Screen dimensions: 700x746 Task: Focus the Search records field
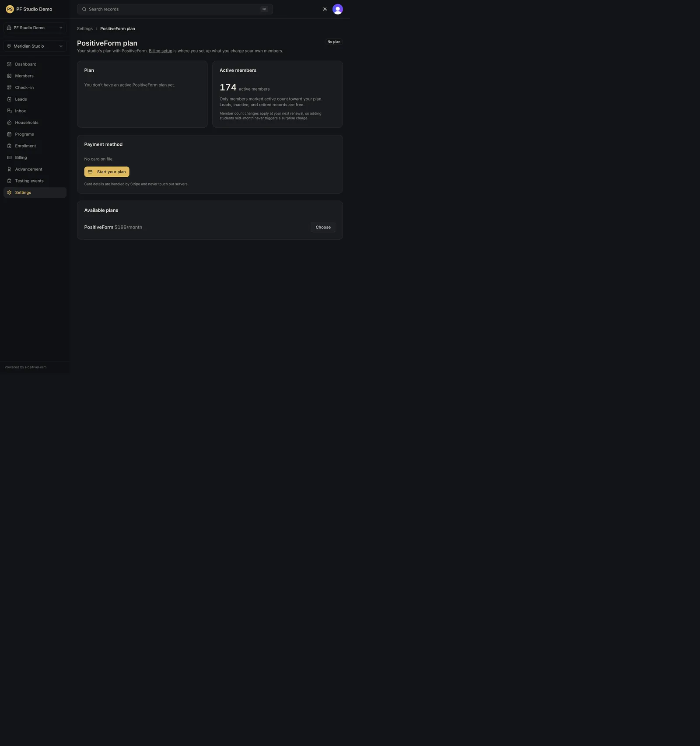(x=175, y=9)
